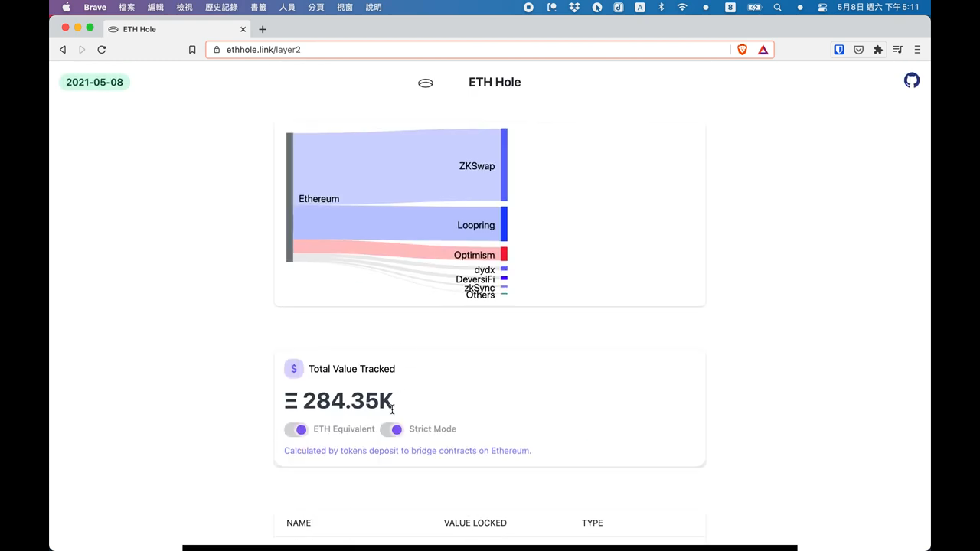
Task: Reload the page
Action: [102, 50]
